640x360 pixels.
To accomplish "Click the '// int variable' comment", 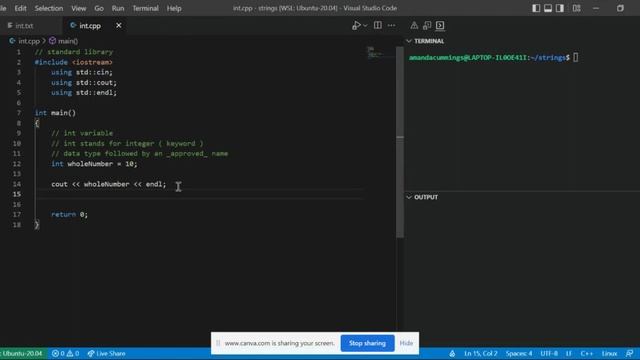I will (x=82, y=133).
